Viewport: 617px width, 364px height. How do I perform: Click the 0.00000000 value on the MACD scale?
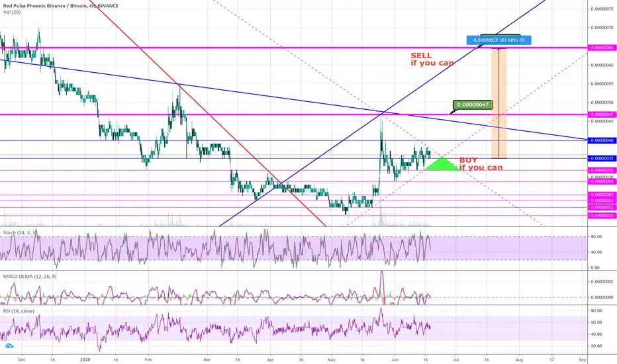tap(602, 298)
